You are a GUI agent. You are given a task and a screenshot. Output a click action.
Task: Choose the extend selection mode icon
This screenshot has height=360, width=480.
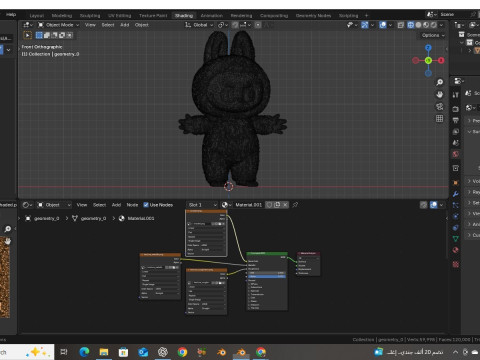point(47,35)
